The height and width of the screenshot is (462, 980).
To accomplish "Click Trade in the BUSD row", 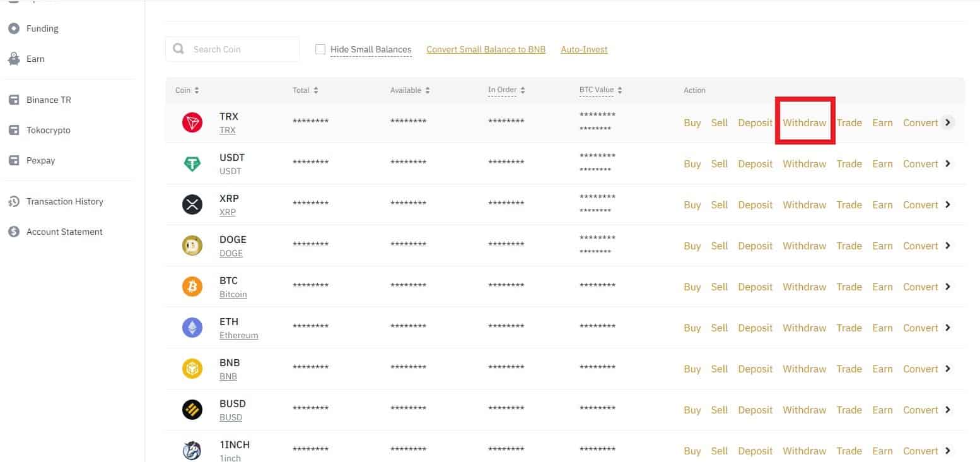I will pos(849,410).
